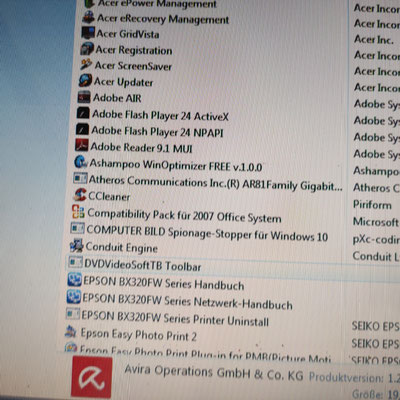Click the Epson Easy Photo Print 2 icon
This screenshot has width=400, height=400.
coord(71,331)
